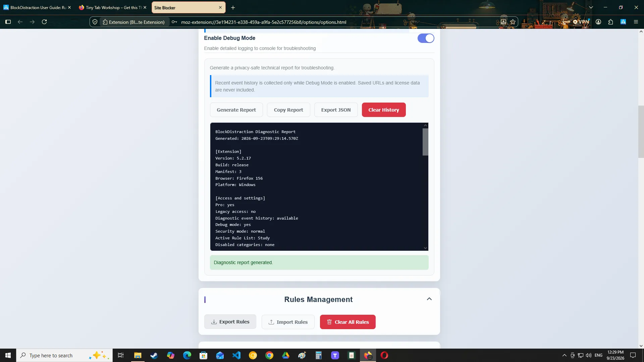Open File Explorer from the taskbar
This screenshot has width=644, height=362.
138,355
